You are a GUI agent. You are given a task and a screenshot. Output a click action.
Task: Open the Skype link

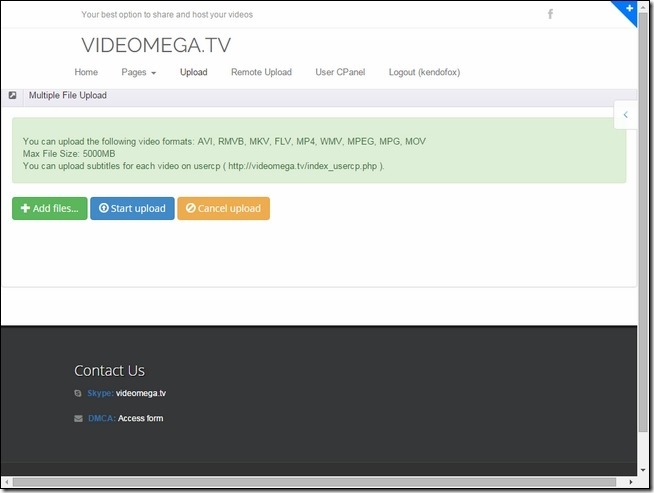(x=100, y=393)
